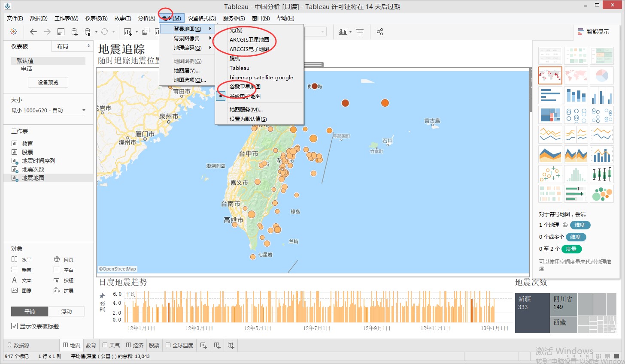
Task: Click the save floppy-disk toolbar icon
Action: tap(61, 32)
